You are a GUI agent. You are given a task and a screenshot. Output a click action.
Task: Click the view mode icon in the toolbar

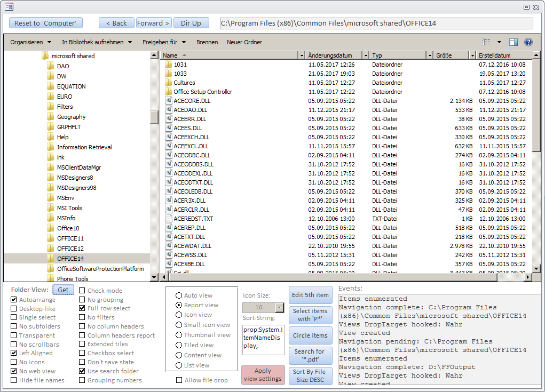click(486, 42)
